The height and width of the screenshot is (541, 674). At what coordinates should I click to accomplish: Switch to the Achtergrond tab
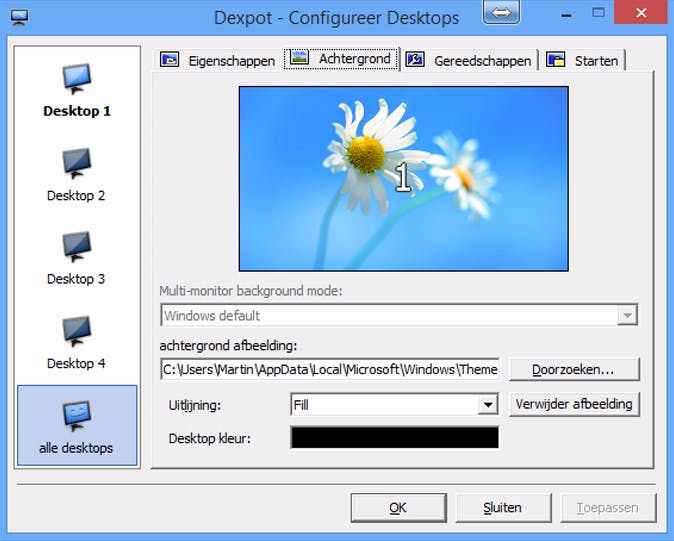[341, 58]
